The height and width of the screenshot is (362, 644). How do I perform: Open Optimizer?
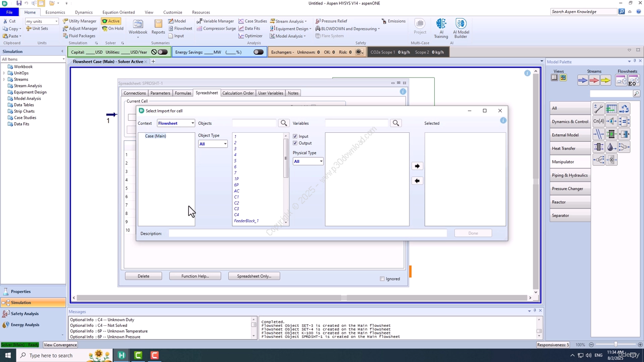[x=250, y=36]
